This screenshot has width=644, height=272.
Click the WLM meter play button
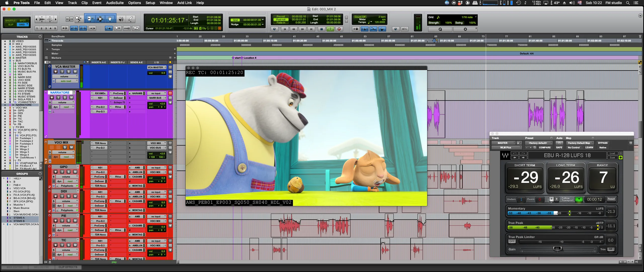(x=551, y=199)
